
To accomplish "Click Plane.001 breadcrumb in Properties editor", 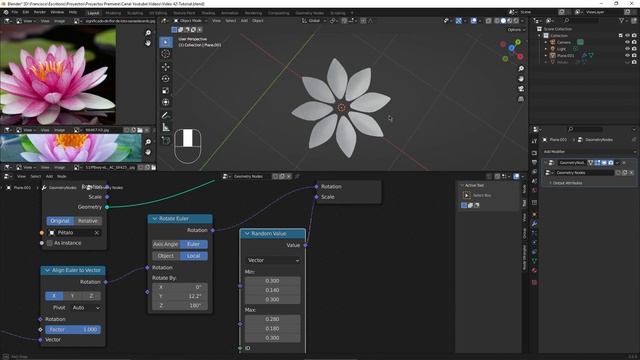I will click(x=558, y=140).
